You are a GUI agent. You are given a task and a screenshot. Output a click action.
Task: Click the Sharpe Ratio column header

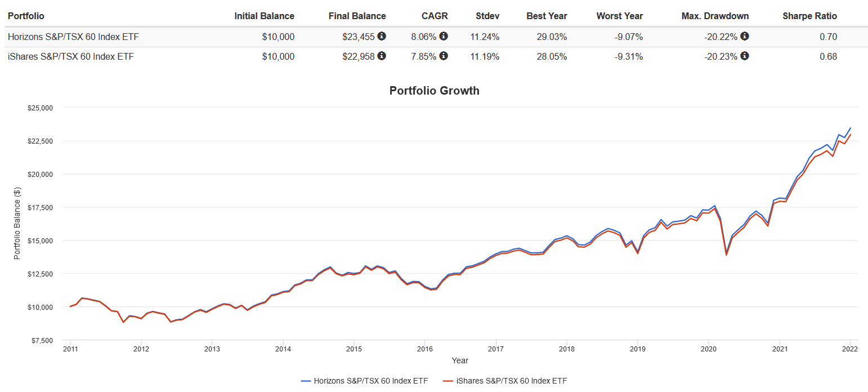809,16
